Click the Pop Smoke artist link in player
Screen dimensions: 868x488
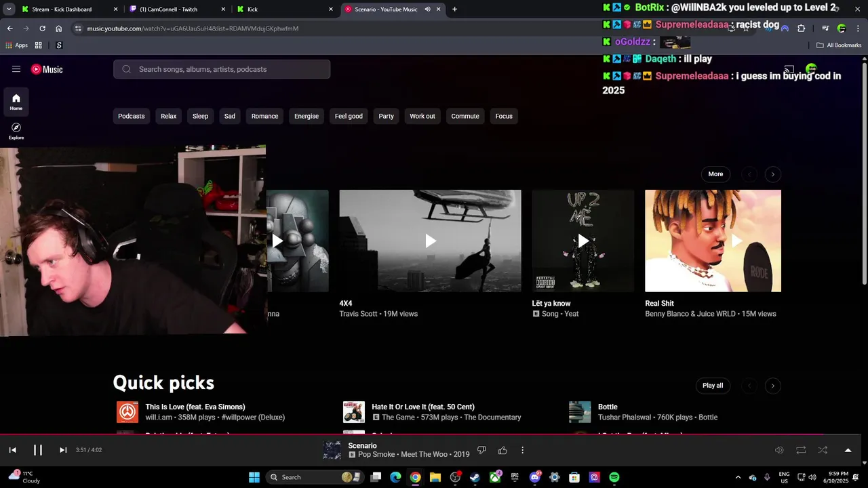coord(377,455)
